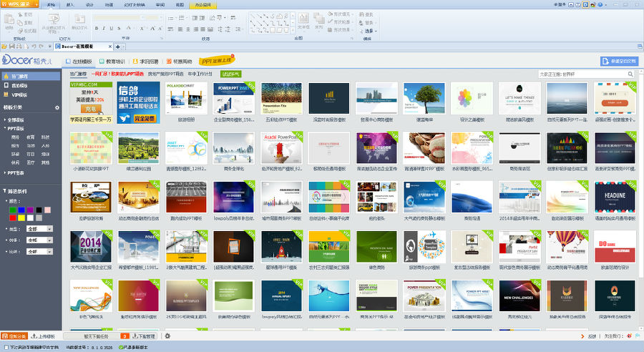Image resolution: width=644 pixels, height=352 pixels.
Task: Click the plus icon to add new tab
Action: tap(118, 47)
